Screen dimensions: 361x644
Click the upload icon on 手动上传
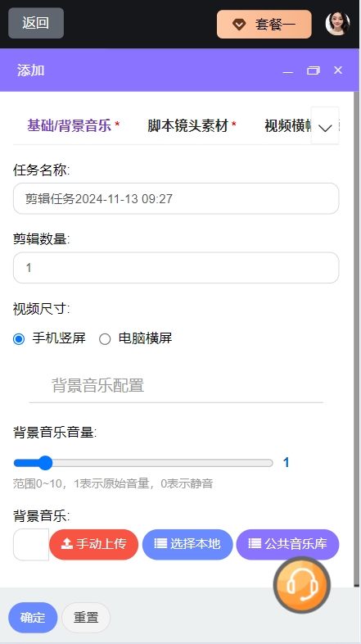tap(66, 544)
